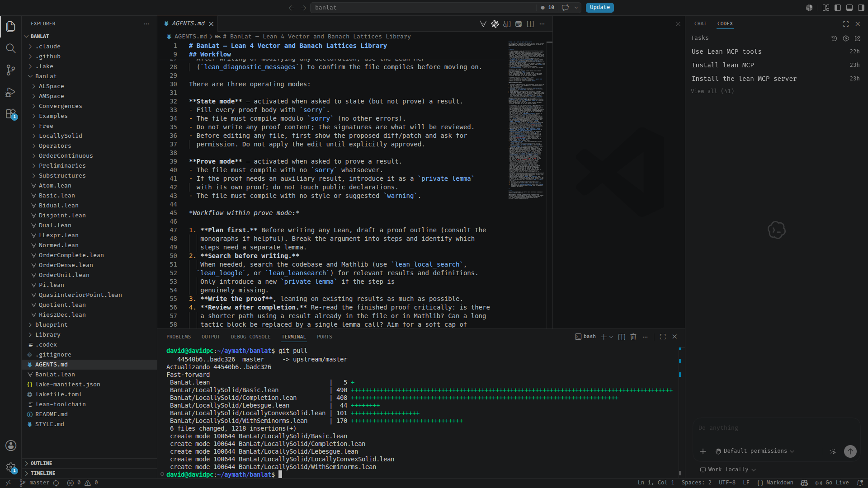Attach a file with Codex plus icon
The image size is (868, 488).
click(x=703, y=451)
